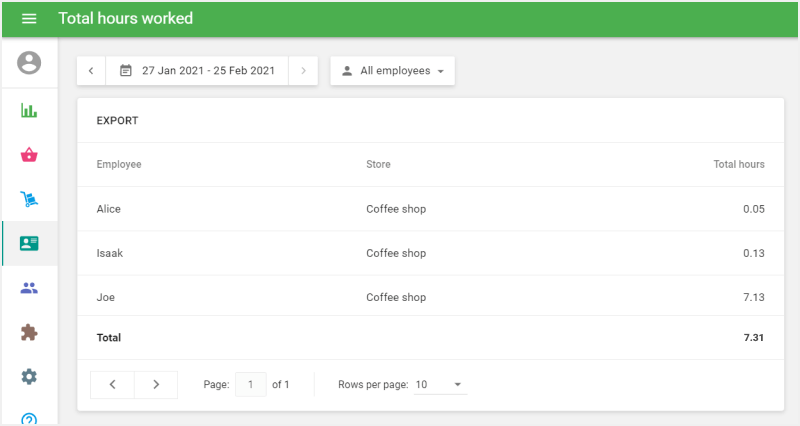The height and width of the screenshot is (426, 800).
Task: Click Coffee shop in Joe's row
Action: click(x=396, y=297)
